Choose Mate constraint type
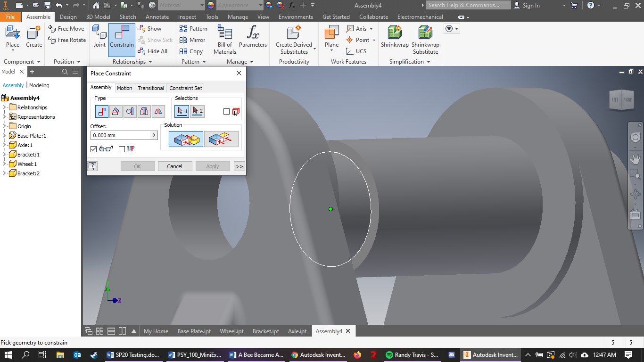Viewport: 644px width, 362px height. tap(102, 111)
